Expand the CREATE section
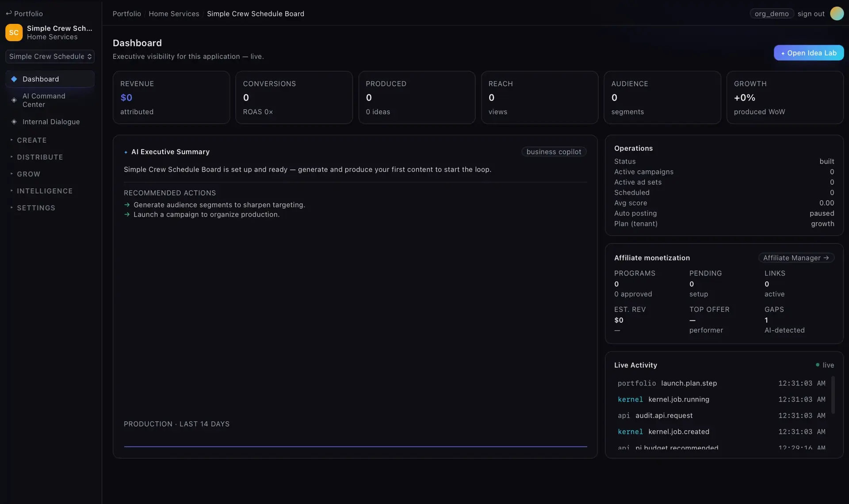 coord(31,140)
